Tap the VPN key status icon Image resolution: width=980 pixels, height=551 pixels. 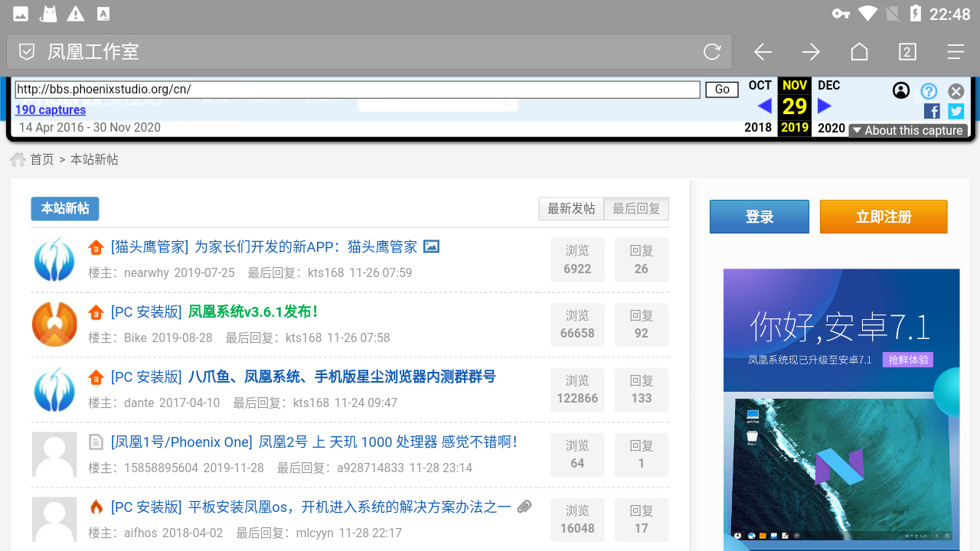(x=841, y=14)
